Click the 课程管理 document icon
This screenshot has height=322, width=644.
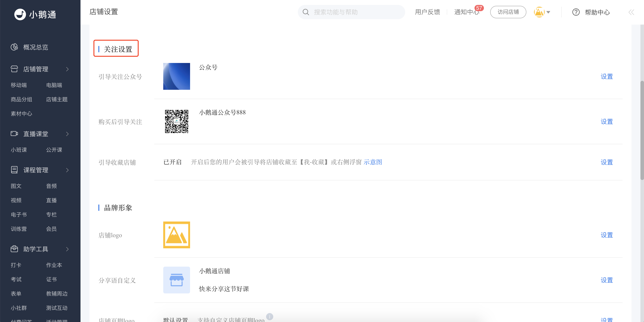(14, 170)
